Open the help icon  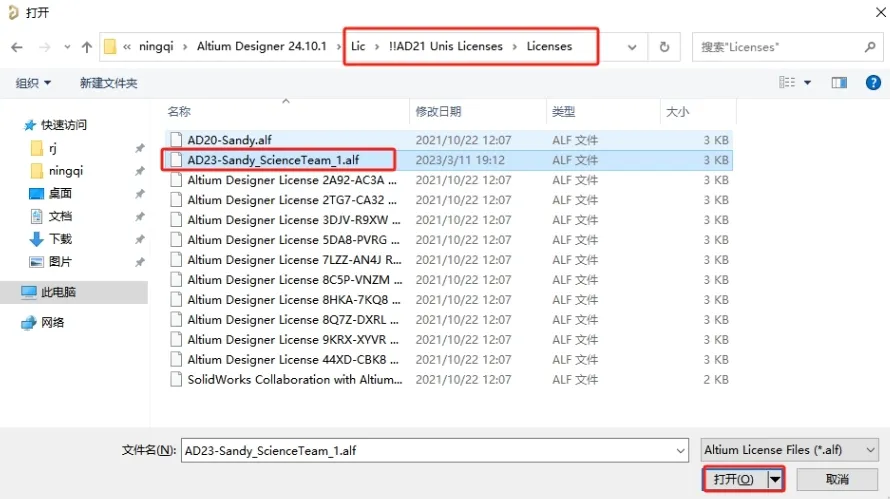(x=873, y=83)
